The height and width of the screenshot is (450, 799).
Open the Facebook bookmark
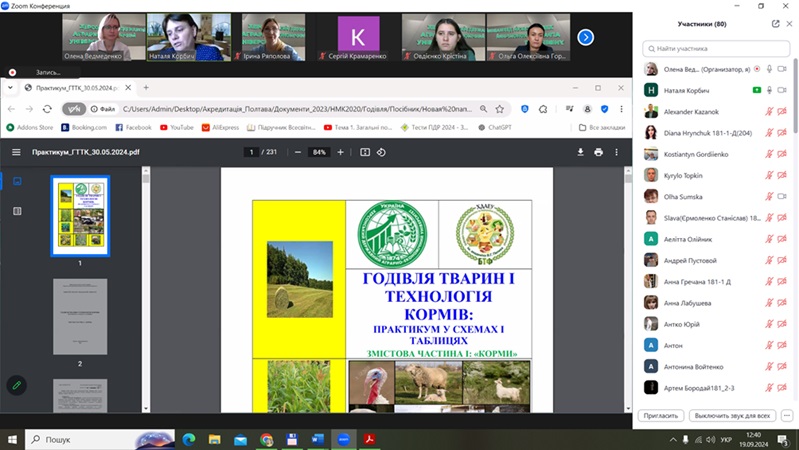point(134,127)
